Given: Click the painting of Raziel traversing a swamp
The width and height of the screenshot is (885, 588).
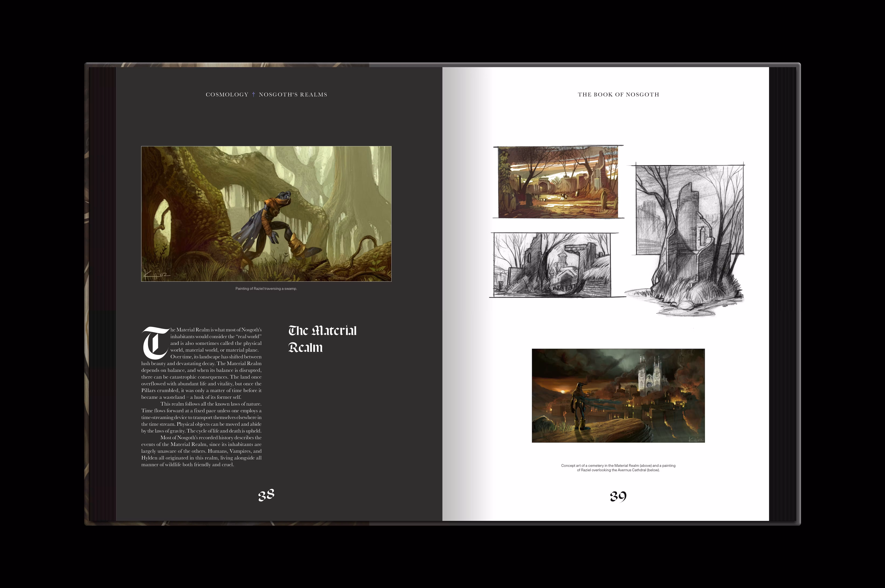Looking at the screenshot, I should (x=266, y=214).
